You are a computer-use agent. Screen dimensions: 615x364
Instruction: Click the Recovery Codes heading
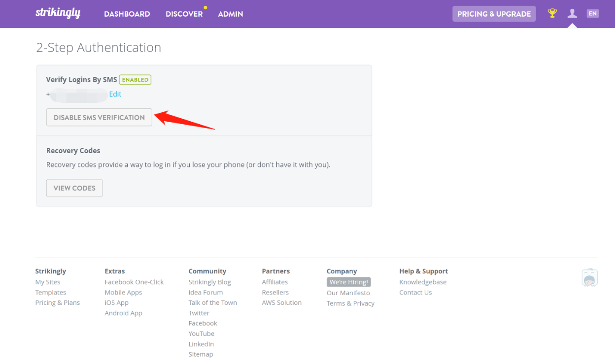pyautogui.click(x=73, y=151)
